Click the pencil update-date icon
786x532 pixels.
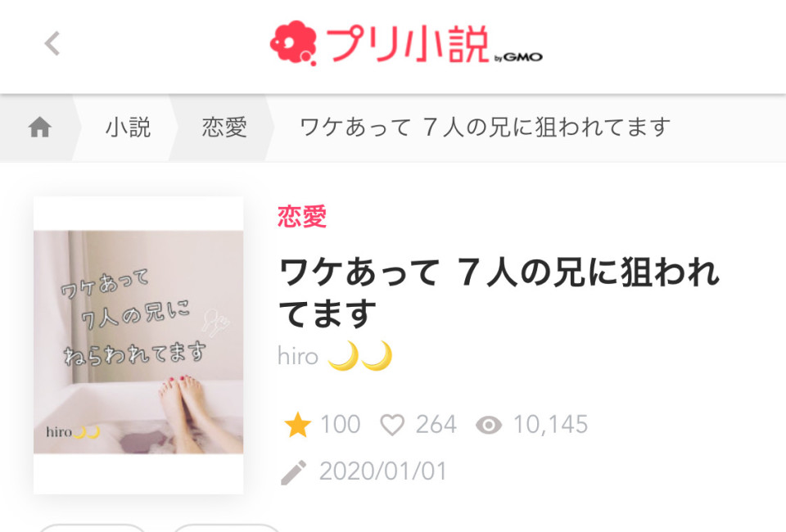[293, 472]
